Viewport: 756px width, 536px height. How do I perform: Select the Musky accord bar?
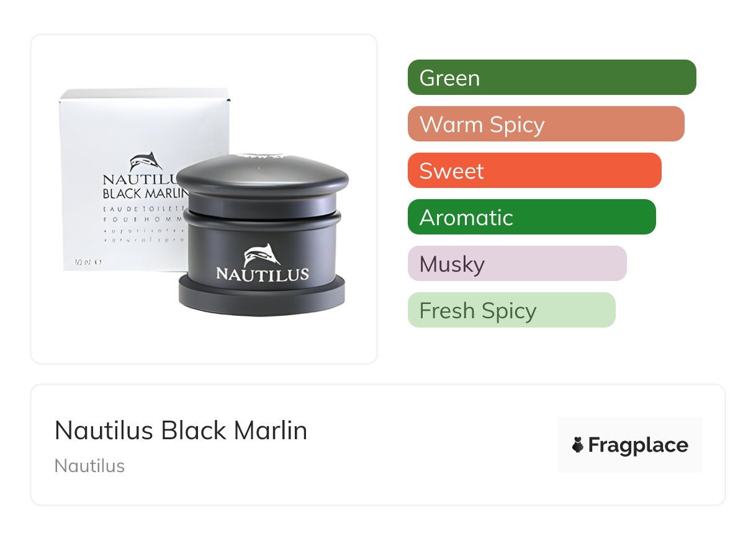tap(517, 264)
